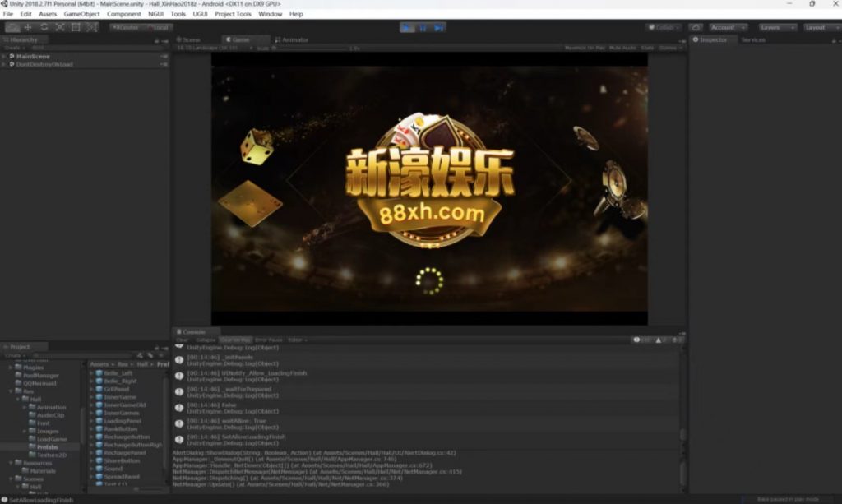Open the cloud services icon
This screenshot has height=504, width=842.
click(x=696, y=27)
